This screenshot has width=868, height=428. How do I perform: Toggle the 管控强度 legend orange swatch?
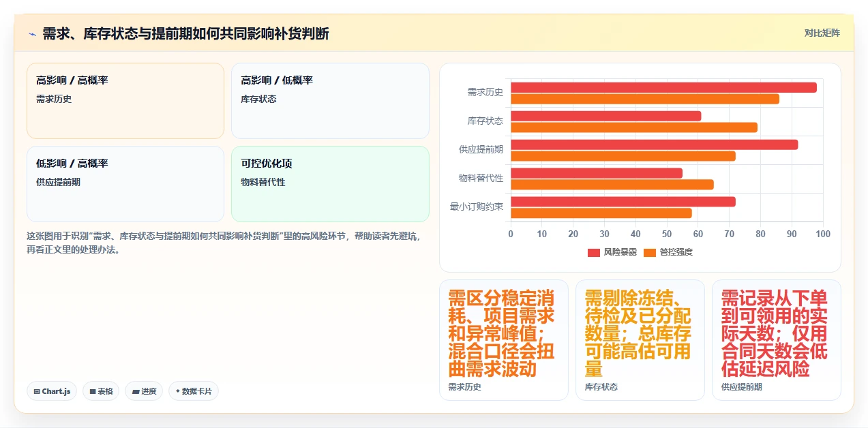tap(650, 252)
